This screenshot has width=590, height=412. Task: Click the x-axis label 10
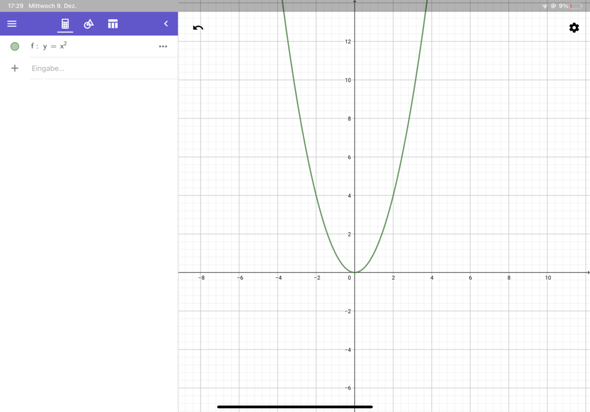(x=548, y=278)
